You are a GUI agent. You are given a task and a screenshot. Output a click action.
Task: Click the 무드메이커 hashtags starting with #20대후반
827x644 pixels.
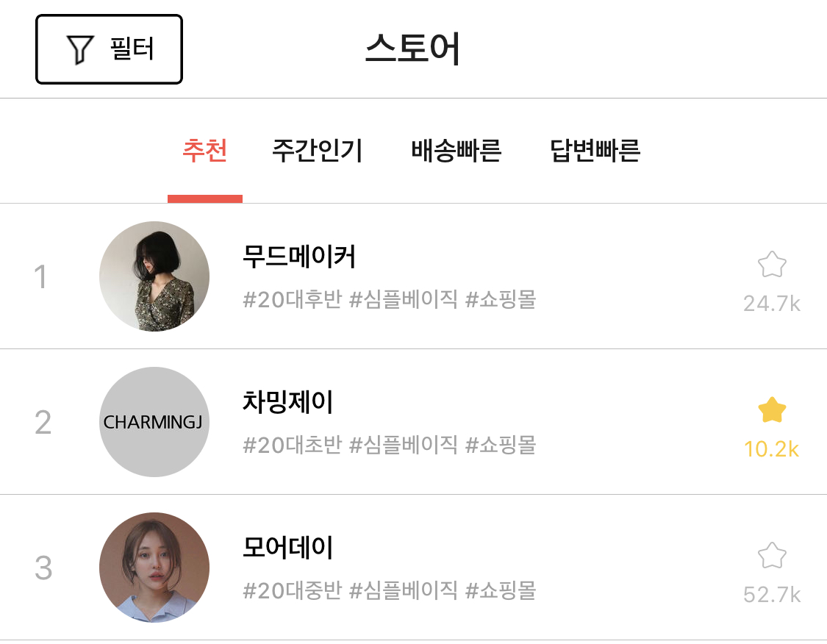[389, 299]
